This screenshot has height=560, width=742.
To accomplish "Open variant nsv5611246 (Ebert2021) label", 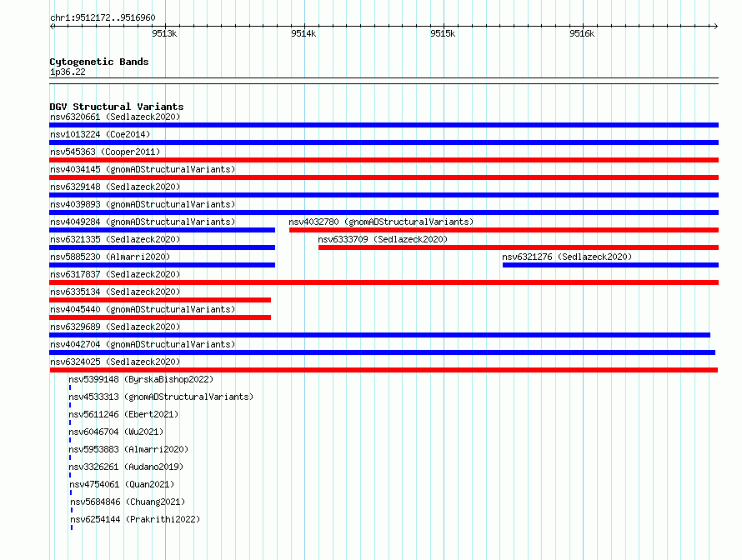I will coord(123,414).
